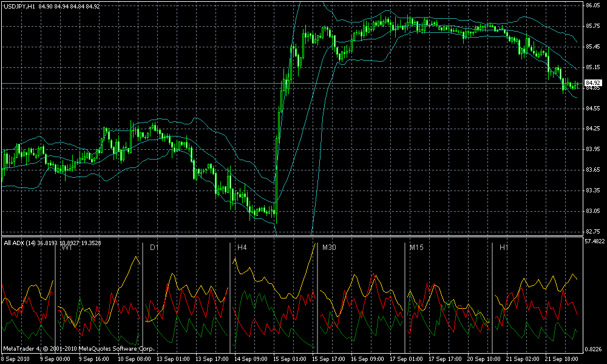Click the 83.95 price axis value
Screen dimensions: 607x364
point(592,149)
